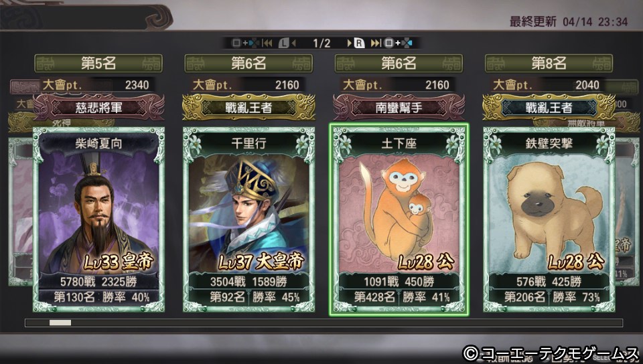Jump to last page via skip-forward icon
This screenshot has width=643, height=364.
click(x=376, y=43)
